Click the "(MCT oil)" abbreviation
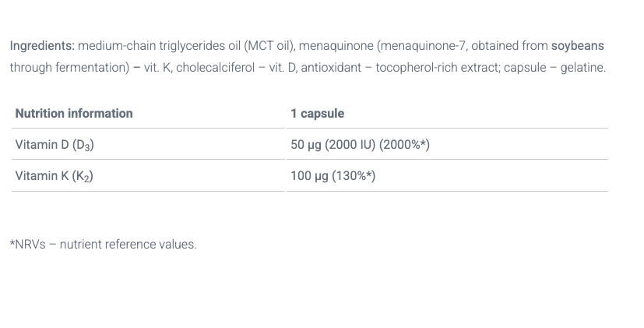The image size is (644, 328). click(270, 46)
